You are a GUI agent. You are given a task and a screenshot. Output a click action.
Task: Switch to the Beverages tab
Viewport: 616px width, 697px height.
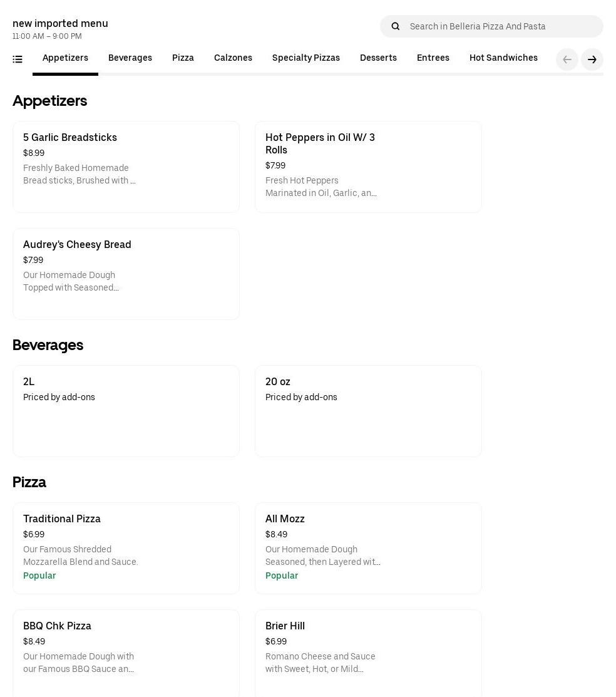tap(130, 58)
